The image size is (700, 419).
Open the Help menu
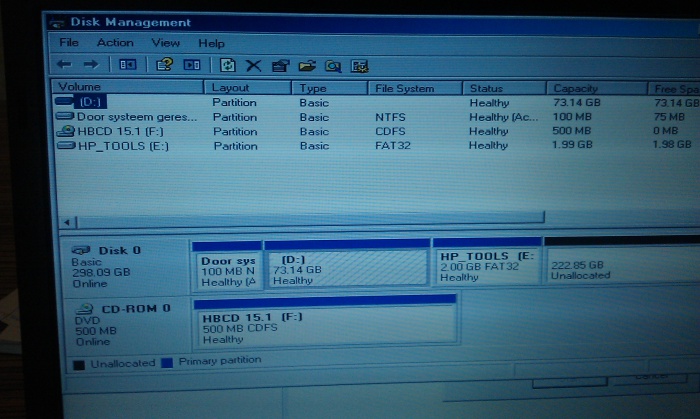pyautogui.click(x=211, y=43)
